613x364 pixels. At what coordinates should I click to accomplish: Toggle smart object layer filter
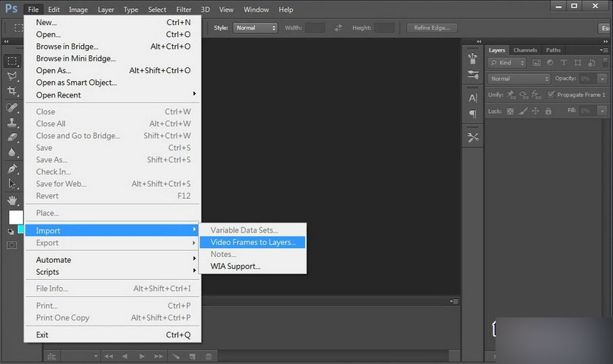[x=592, y=63]
